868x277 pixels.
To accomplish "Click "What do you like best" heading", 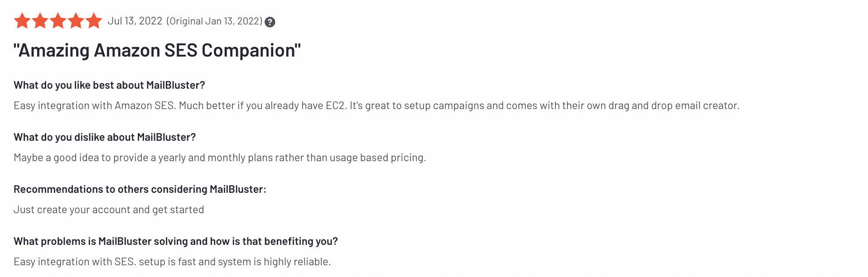I will tap(109, 85).
